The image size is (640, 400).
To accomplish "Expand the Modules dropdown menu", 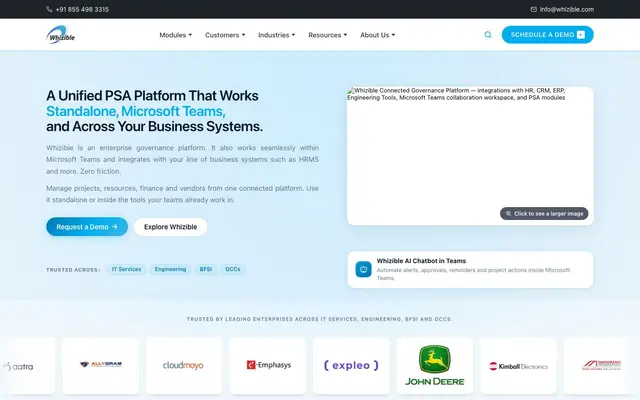I will 176,35.
